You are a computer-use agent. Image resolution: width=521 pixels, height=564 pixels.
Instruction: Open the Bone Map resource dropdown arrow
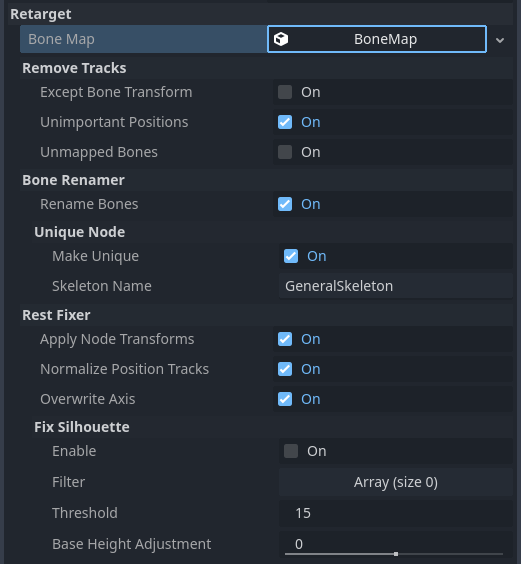pyautogui.click(x=500, y=40)
